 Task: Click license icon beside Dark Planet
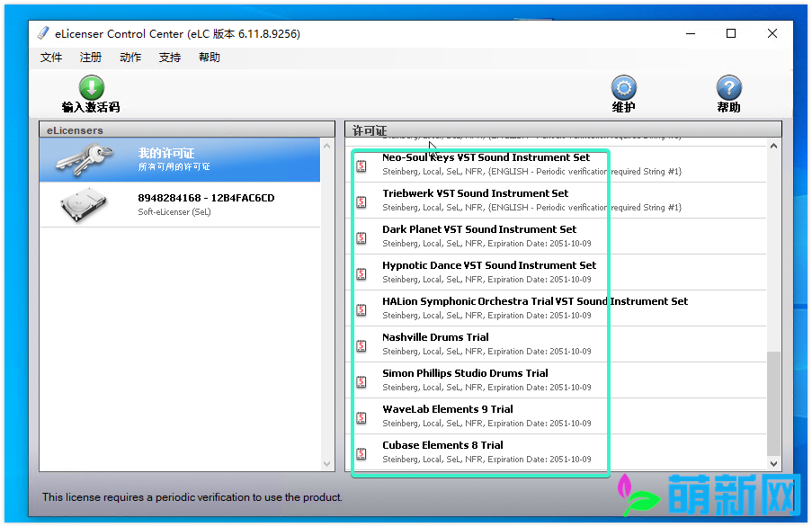point(361,237)
